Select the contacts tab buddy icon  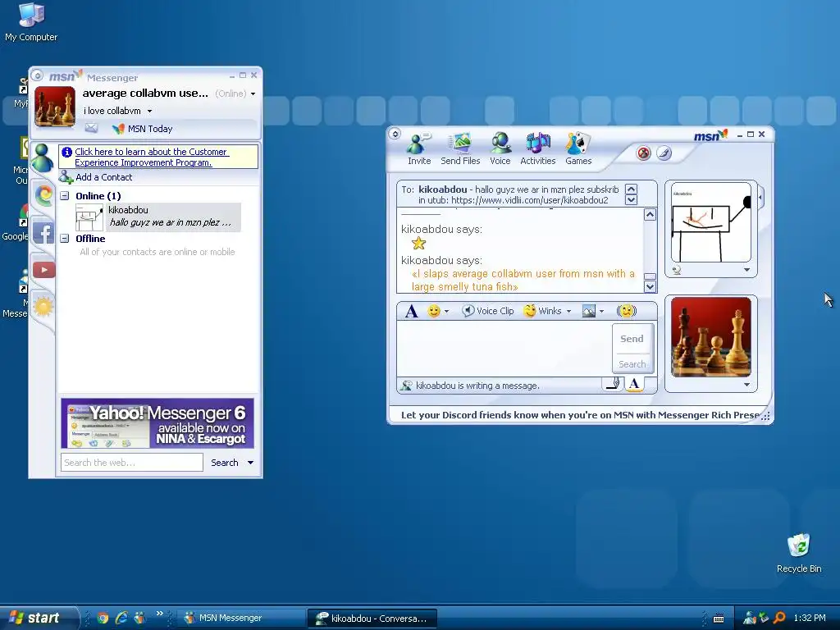click(x=42, y=158)
